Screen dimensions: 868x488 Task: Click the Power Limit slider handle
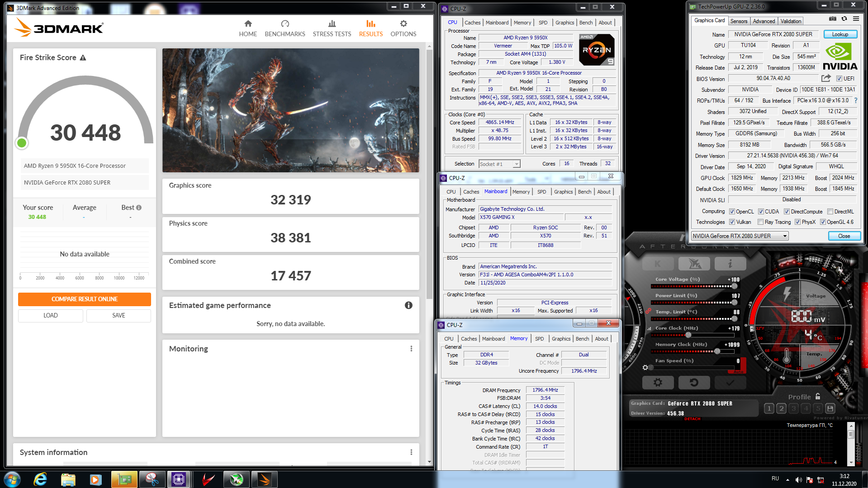[x=734, y=303]
